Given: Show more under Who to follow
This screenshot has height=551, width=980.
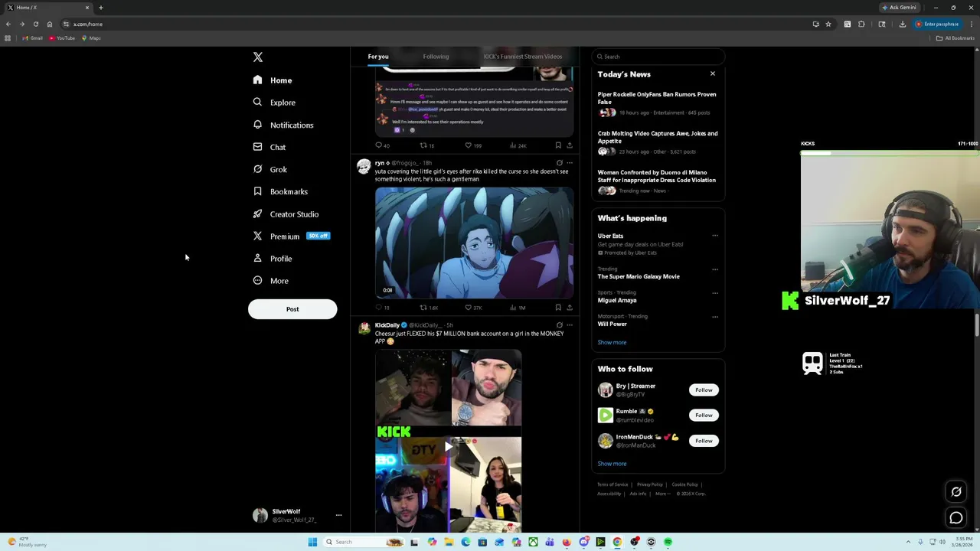Looking at the screenshot, I should click(x=612, y=464).
